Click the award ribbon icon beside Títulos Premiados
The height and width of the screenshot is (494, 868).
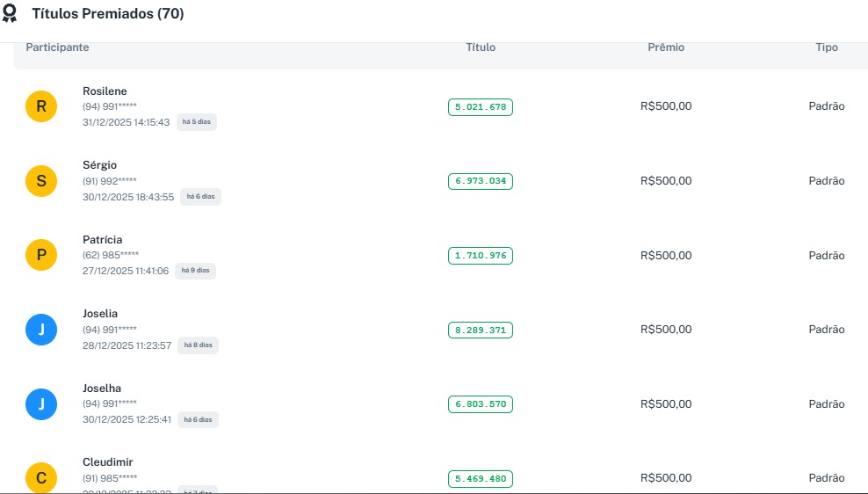click(10, 14)
